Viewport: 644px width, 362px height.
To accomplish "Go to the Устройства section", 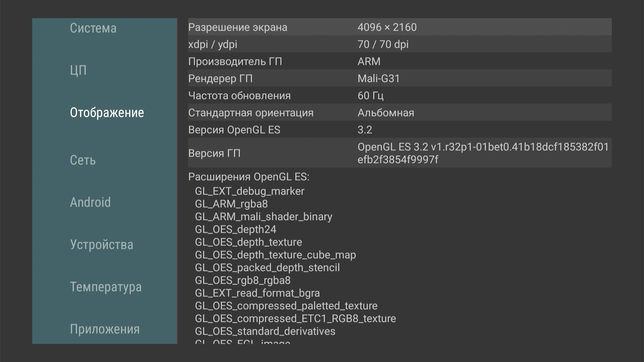I will tap(102, 245).
